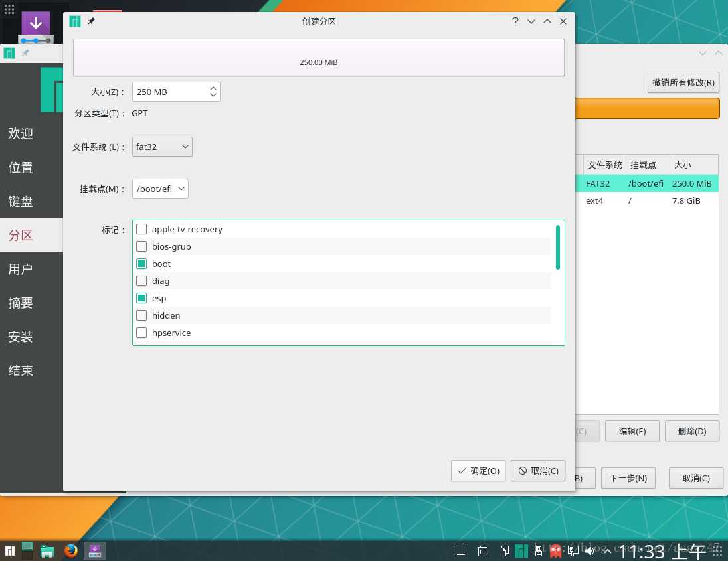Click the panel settings dots at taskbar end
Image resolution: width=728 pixels, height=561 pixels.
[717, 551]
